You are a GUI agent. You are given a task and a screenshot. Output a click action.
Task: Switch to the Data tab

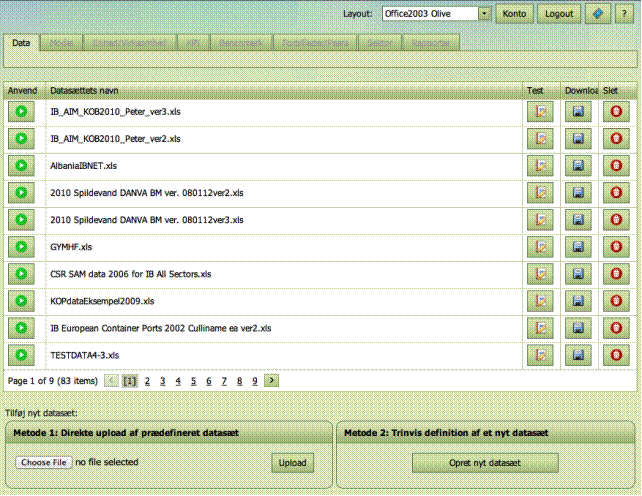[x=22, y=43]
